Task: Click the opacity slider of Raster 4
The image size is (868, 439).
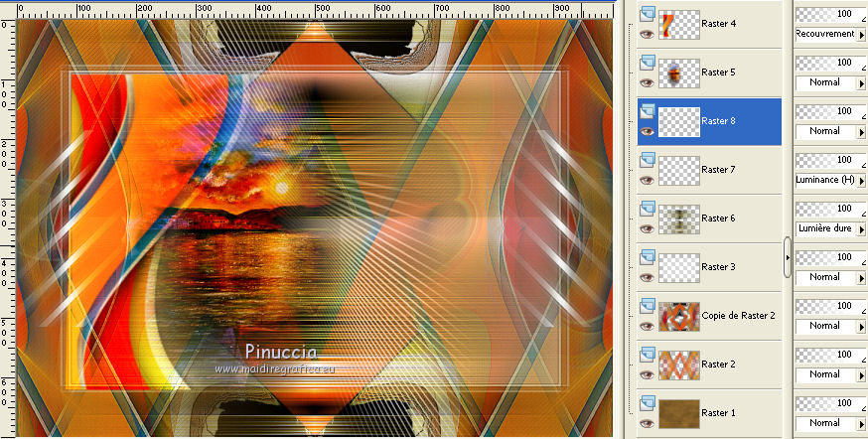Action: click(830, 14)
